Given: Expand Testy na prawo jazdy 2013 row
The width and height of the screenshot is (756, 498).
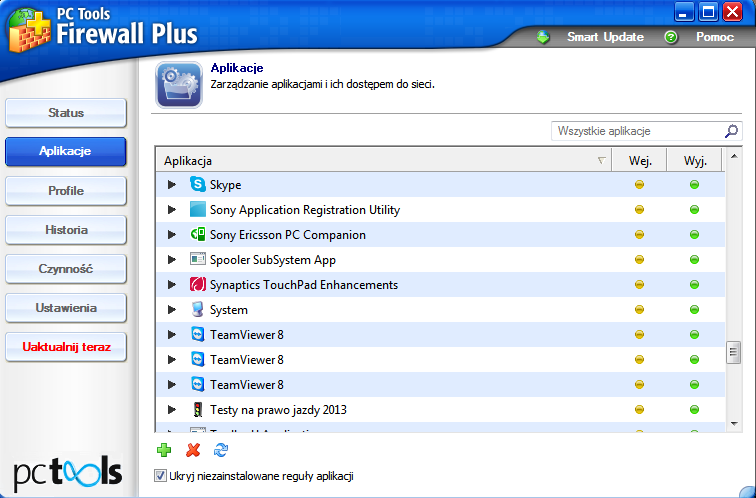Looking at the screenshot, I should click(172, 410).
